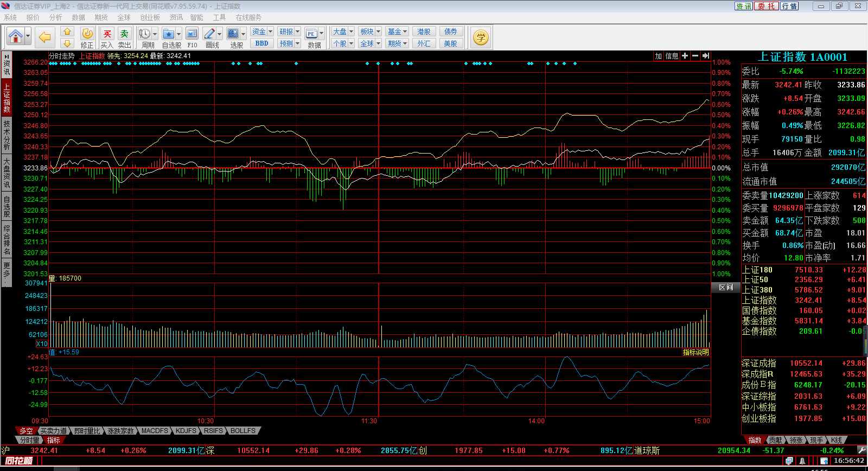Open the windows icon in status bar
This screenshot has height=471, width=868.
pos(789,461)
